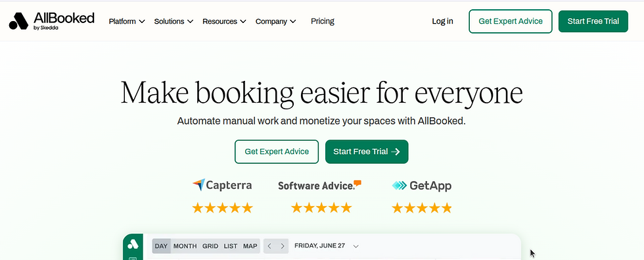This screenshot has width=644, height=260.
Task: Expand the Friday, June 27 date picker
Action: (x=327, y=246)
